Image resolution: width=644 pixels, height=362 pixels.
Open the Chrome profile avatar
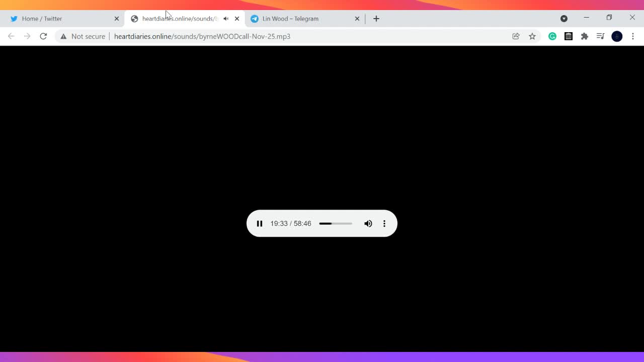[617, 36]
